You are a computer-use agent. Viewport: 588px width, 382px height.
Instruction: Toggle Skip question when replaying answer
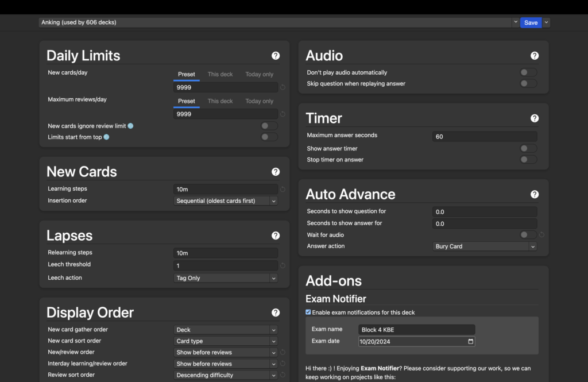pos(528,83)
